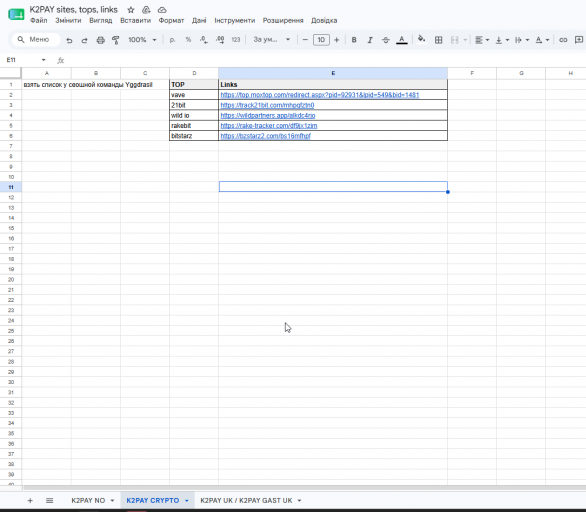
Task: Click the font size field
Action: pos(321,40)
